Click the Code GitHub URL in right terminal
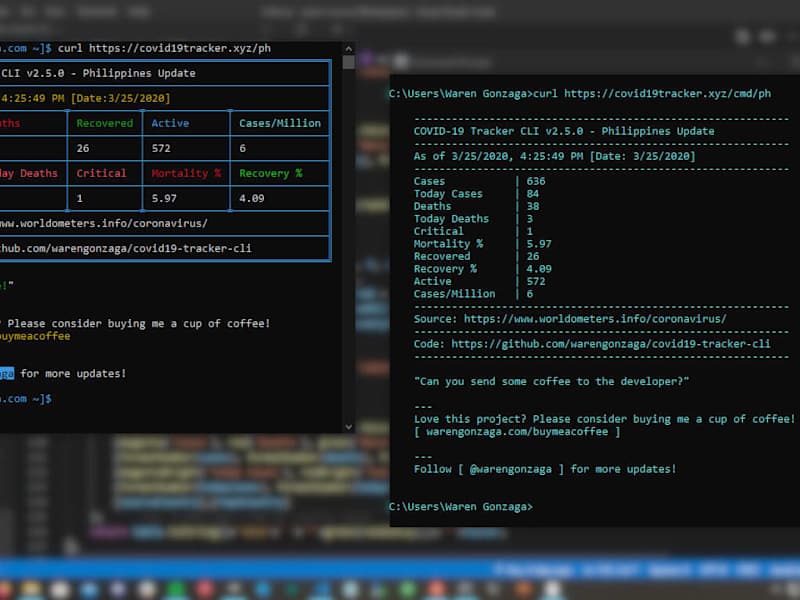 coord(611,344)
